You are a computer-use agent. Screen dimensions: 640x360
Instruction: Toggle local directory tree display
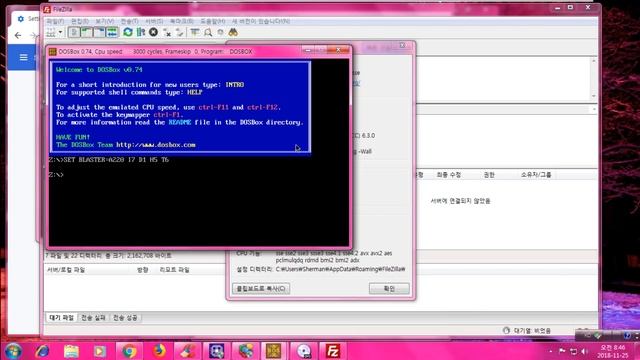(87, 32)
